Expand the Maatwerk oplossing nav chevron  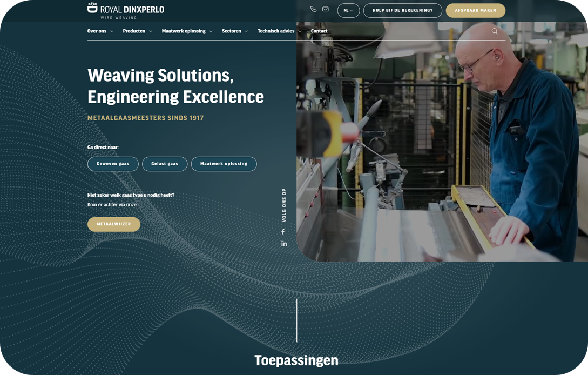(x=211, y=31)
